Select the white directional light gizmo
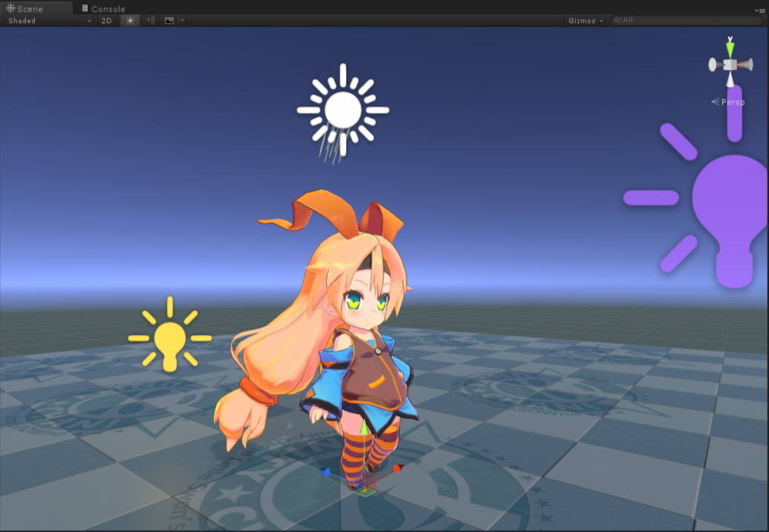The image size is (769, 532). pyautogui.click(x=343, y=111)
